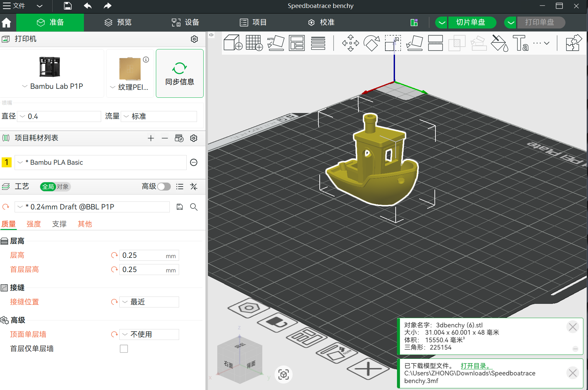Open the 文件 menu dropdown arrow
Screen dimensions: 588x390
[39, 6]
